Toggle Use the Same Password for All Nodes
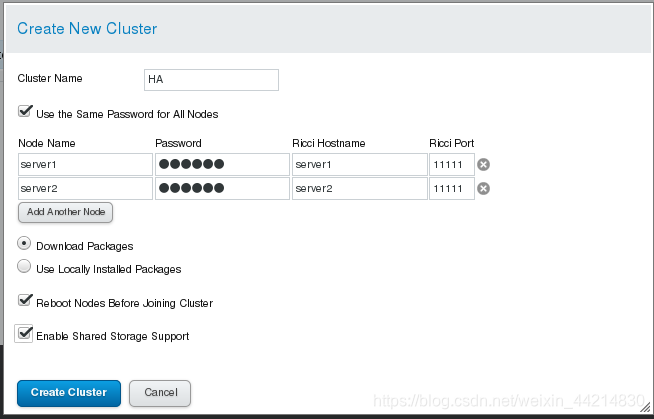The height and width of the screenshot is (419, 654). pyautogui.click(x=25, y=111)
